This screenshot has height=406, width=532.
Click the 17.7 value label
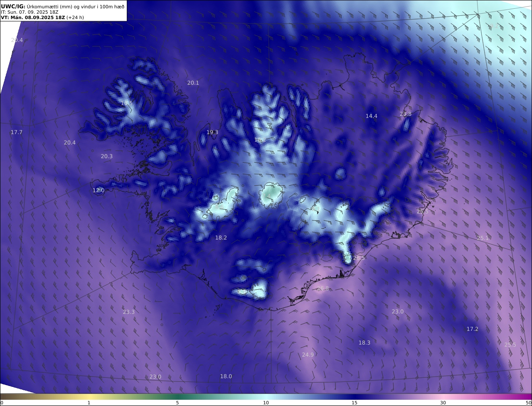17,132
